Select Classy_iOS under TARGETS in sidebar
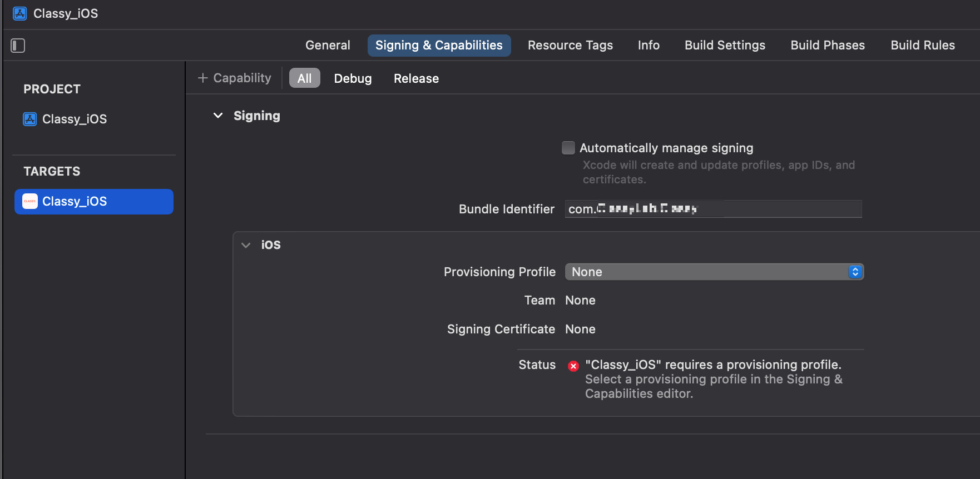This screenshot has width=980, height=479. point(93,201)
